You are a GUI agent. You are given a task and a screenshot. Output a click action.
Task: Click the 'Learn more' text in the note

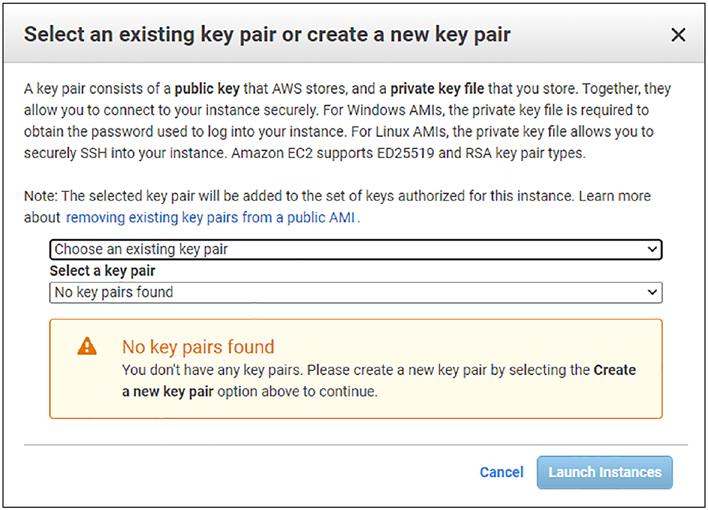tap(615, 196)
